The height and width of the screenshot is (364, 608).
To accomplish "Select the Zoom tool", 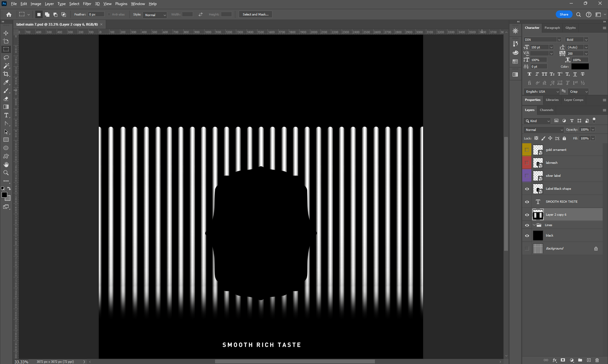I will point(6,173).
